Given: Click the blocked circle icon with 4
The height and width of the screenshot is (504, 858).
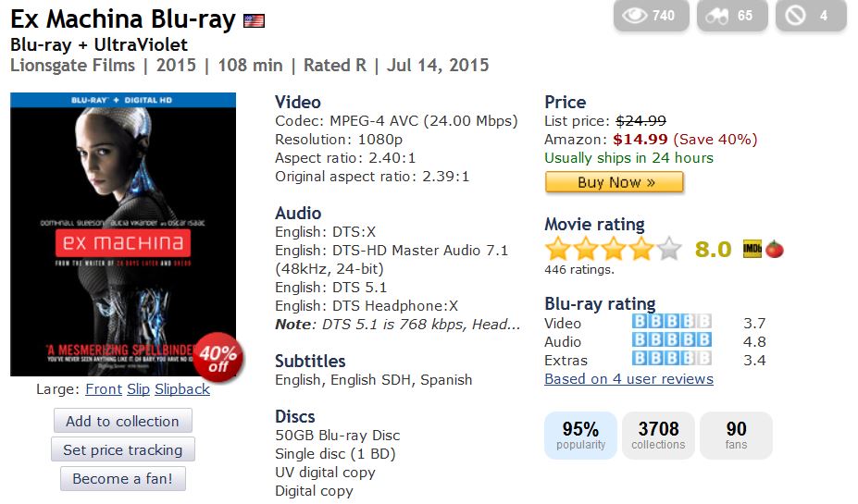Looking at the screenshot, I should [796, 16].
